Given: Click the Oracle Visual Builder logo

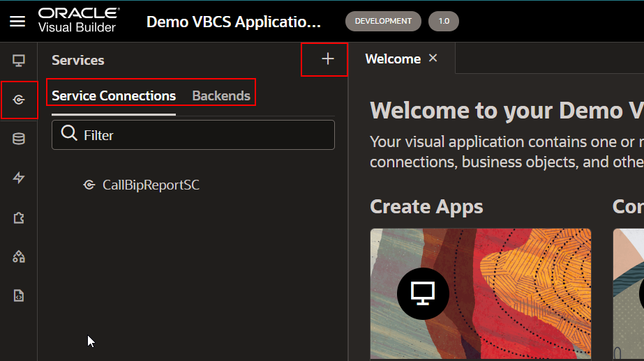Looking at the screenshot, I should 79,20.
